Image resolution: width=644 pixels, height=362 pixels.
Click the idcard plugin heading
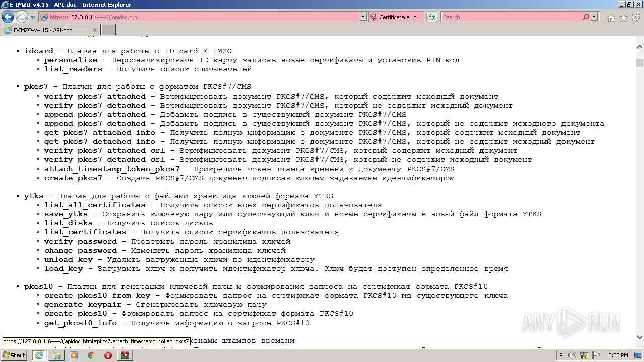tap(38, 51)
